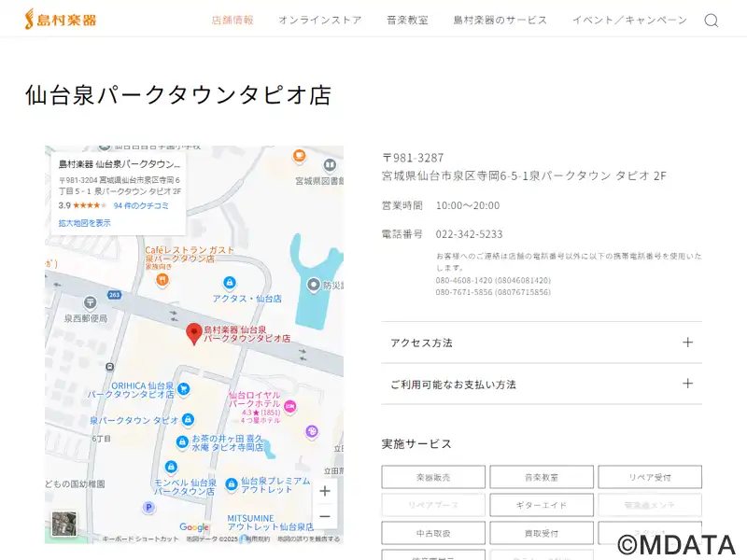
Task: Open the イベント／キャンペーン menu item
Action: (x=629, y=20)
